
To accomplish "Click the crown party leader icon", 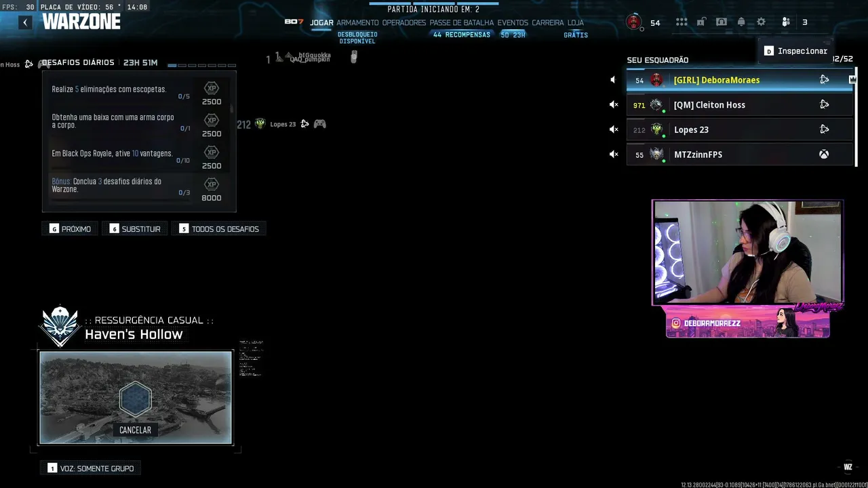I will [x=852, y=79].
